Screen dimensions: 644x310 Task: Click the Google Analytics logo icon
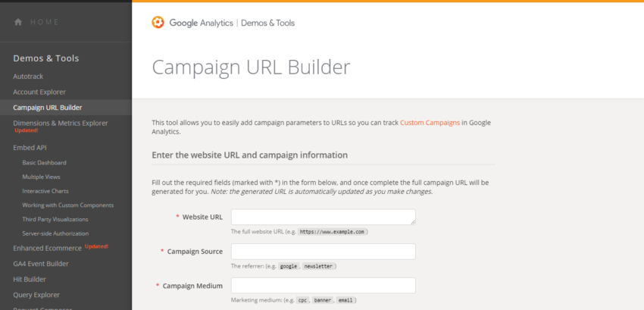(x=158, y=23)
